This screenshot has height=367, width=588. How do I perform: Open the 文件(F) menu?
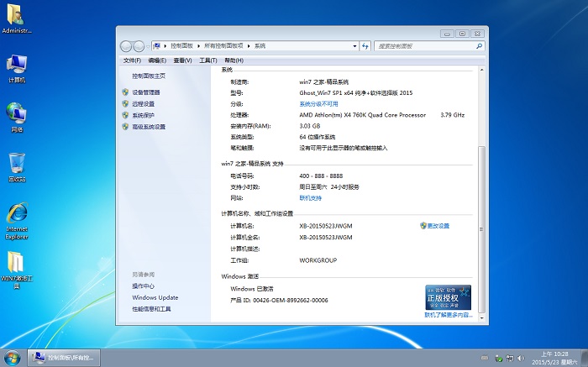point(132,60)
